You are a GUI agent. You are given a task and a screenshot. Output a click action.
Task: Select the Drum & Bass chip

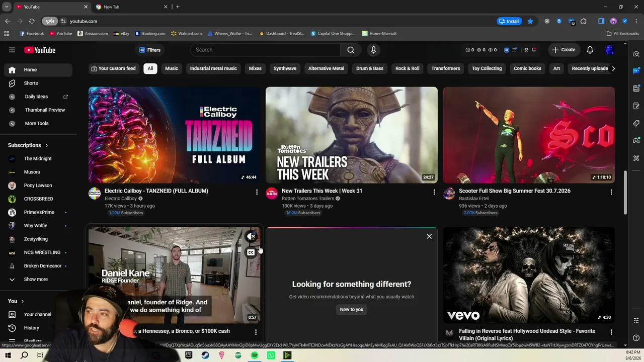click(370, 68)
